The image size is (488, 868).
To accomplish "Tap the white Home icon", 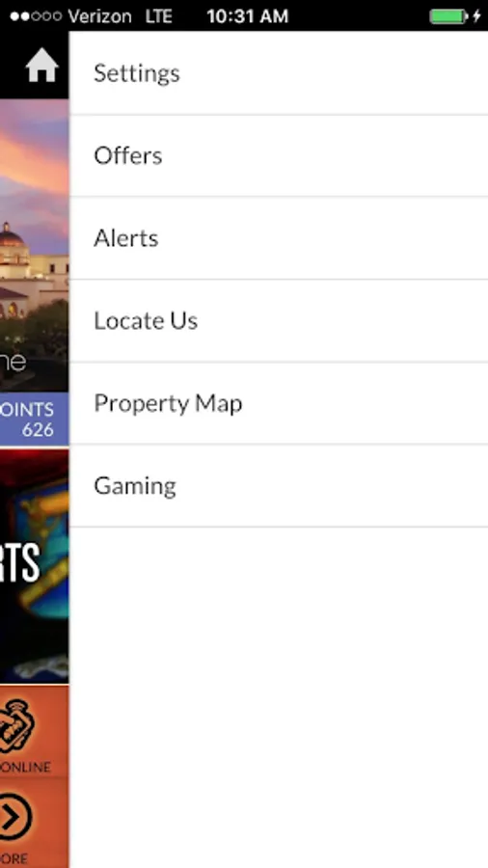I will (41, 66).
